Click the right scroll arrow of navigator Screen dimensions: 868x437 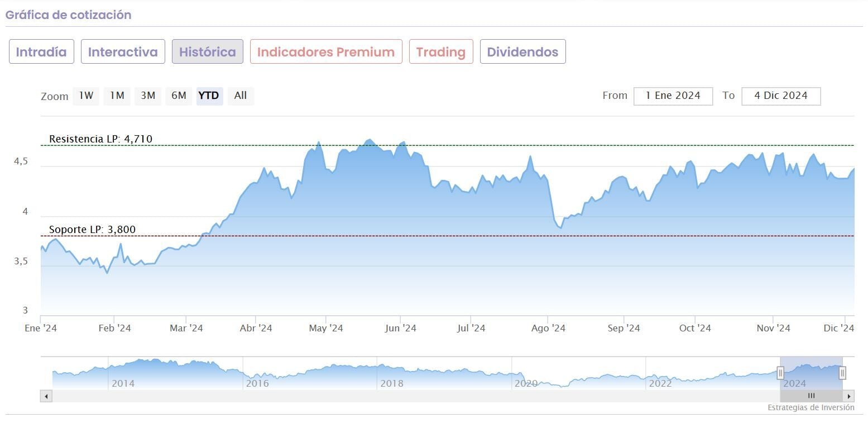coord(849,396)
